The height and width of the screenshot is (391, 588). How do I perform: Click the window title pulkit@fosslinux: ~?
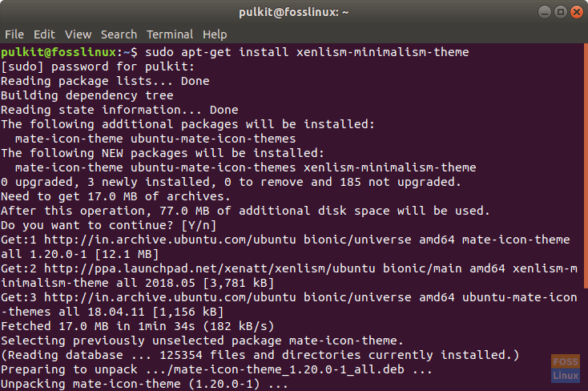click(294, 12)
